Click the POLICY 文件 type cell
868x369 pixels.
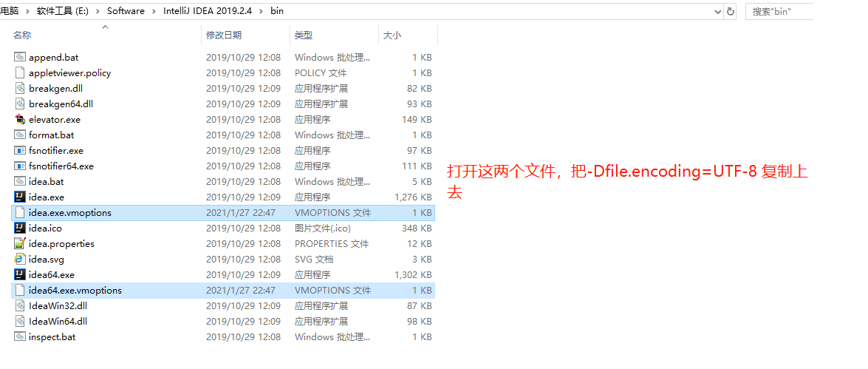click(x=321, y=72)
